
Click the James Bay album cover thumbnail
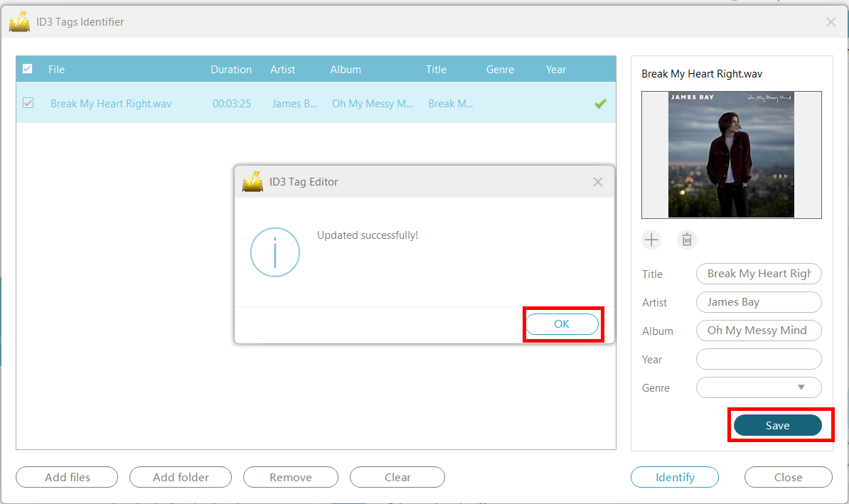tap(731, 154)
